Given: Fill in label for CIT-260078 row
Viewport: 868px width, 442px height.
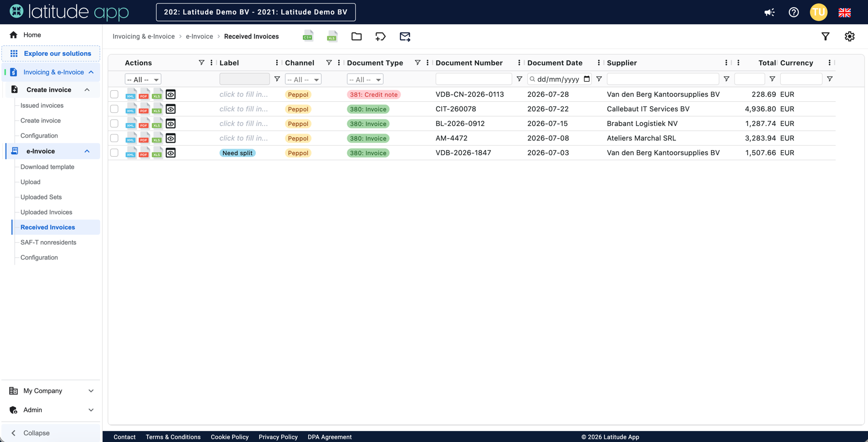Looking at the screenshot, I should coord(244,109).
